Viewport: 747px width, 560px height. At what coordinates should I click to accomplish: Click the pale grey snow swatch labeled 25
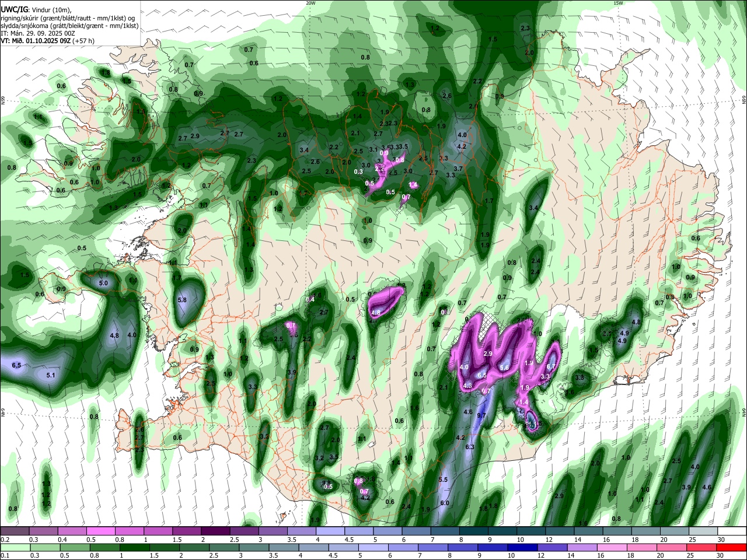(x=703, y=531)
